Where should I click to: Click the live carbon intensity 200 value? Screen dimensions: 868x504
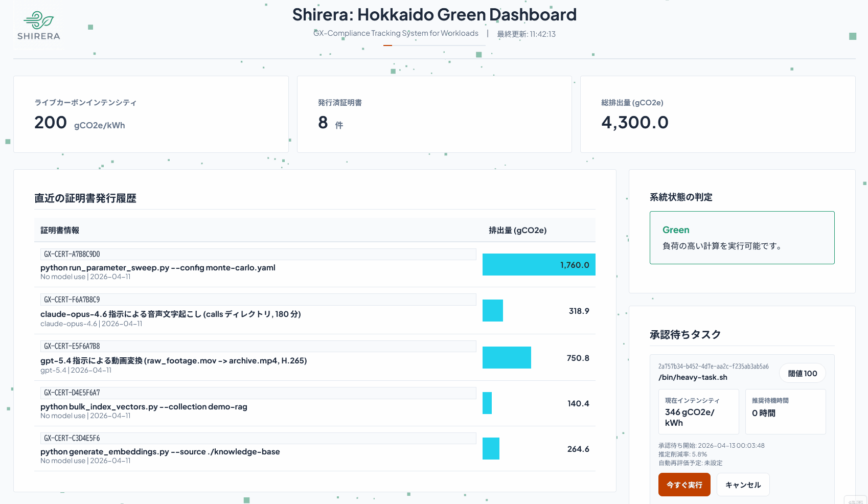[x=51, y=123]
